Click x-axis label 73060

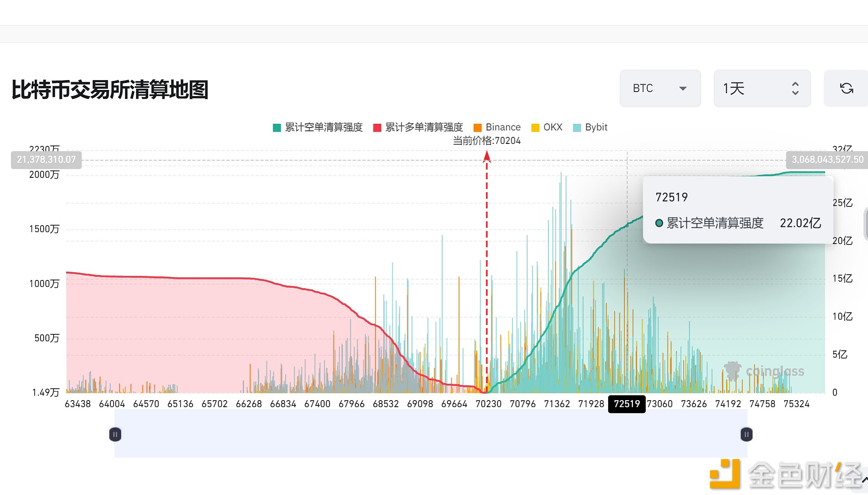click(x=660, y=404)
